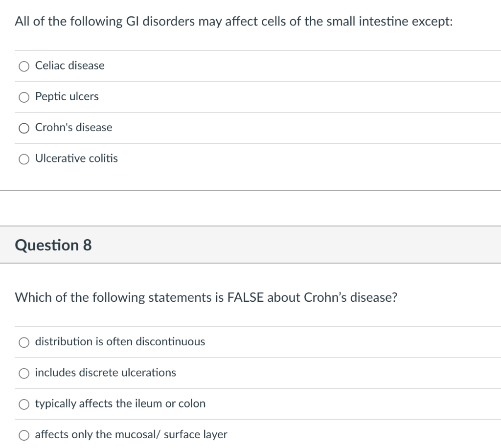Choose radio for 'includes discrete ulcerations'
This screenshot has width=501, height=448.
(x=24, y=373)
